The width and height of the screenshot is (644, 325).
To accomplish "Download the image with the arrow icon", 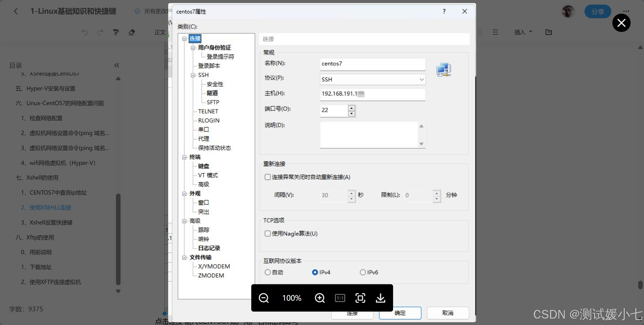I will pyautogui.click(x=380, y=298).
